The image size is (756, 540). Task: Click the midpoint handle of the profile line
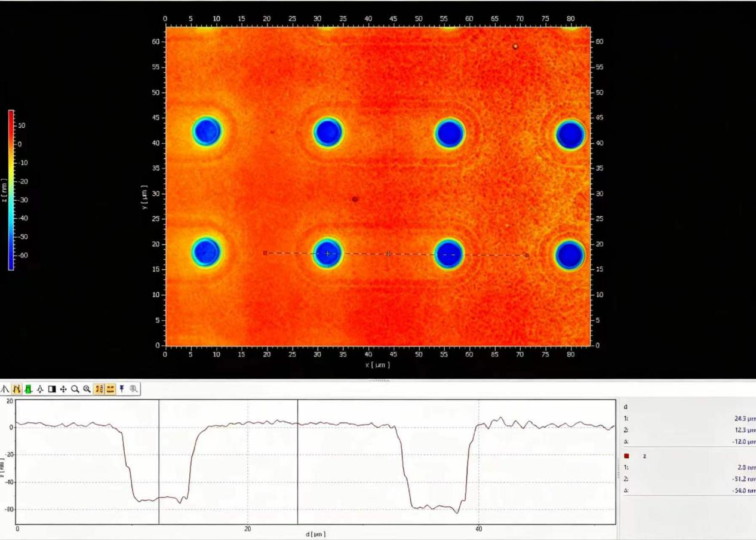pos(389,254)
